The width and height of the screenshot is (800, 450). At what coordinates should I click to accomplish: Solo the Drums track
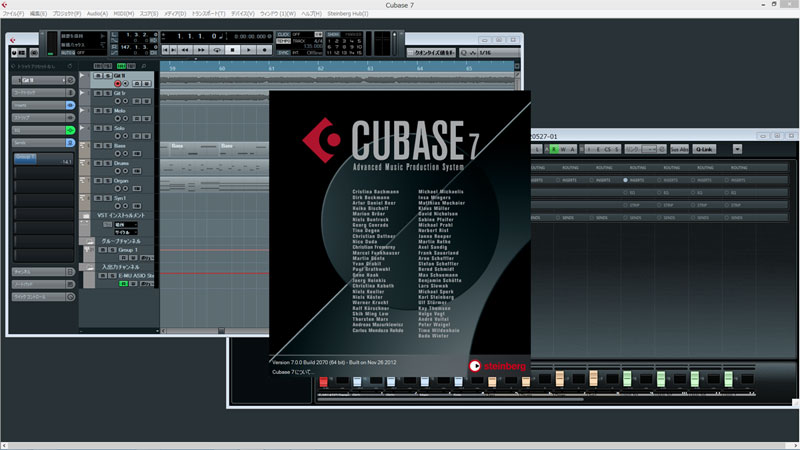[x=108, y=163]
